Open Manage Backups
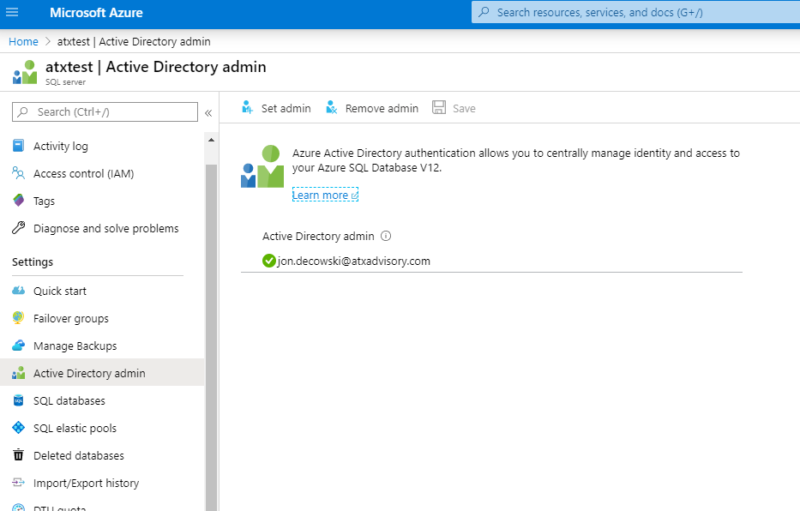 pos(75,346)
